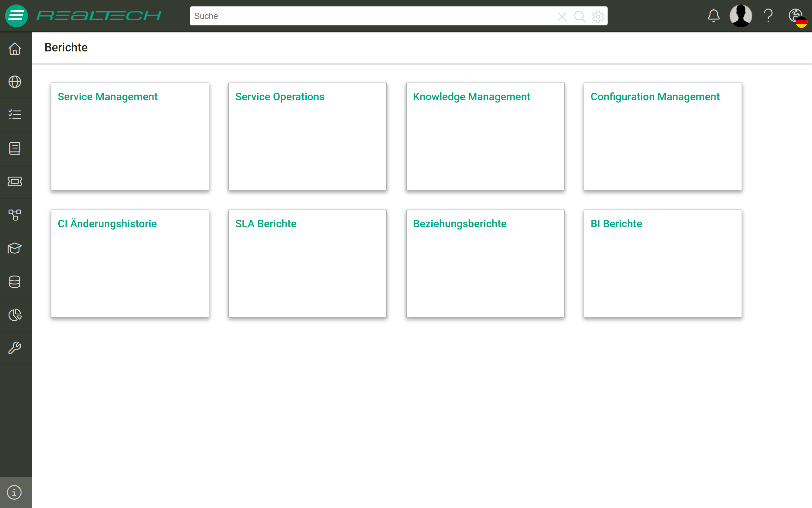Open the SLA Berichte card
The height and width of the screenshot is (508, 812).
307,264
